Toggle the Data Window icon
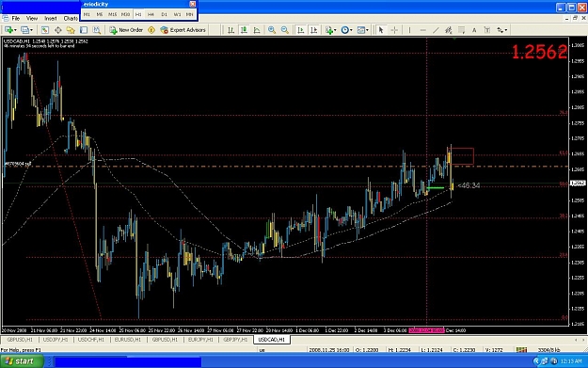 coord(57,30)
